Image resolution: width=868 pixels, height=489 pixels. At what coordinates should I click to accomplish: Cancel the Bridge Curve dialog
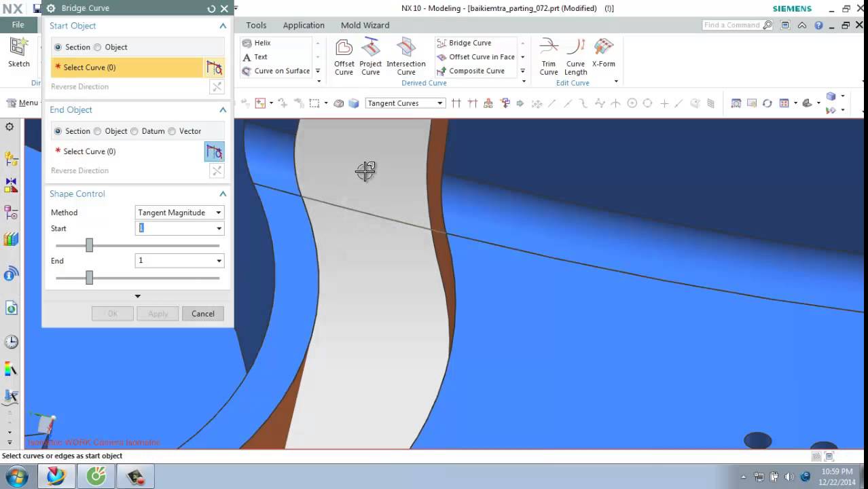pos(202,314)
